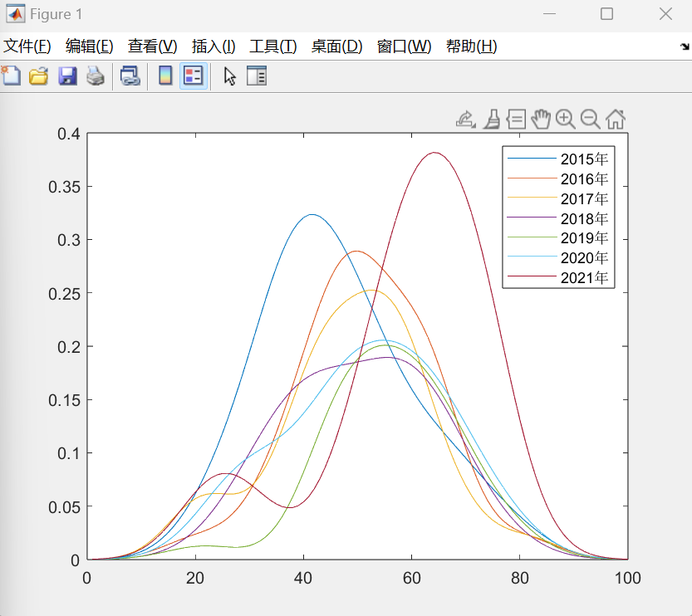The image size is (692, 616).
Task: Activate the data brush tool on axes
Action: point(492,119)
